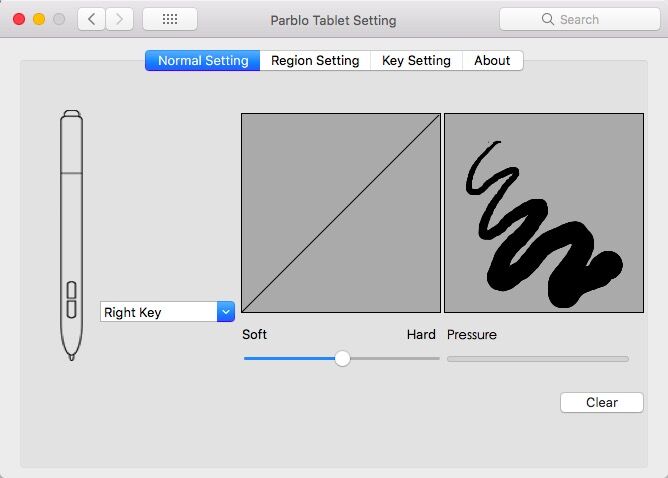Screen dimensions: 668x478
Task: Click the eraser end atop the pen
Action: point(72,113)
